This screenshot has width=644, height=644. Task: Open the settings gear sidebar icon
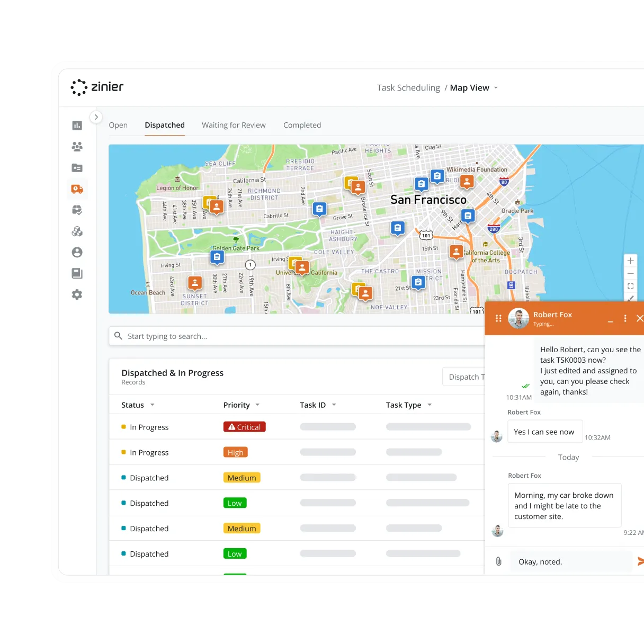(x=77, y=294)
